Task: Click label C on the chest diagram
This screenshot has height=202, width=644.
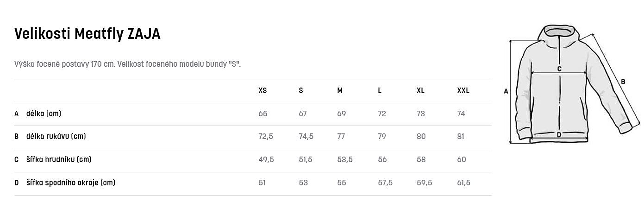Action: tap(559, 69)
